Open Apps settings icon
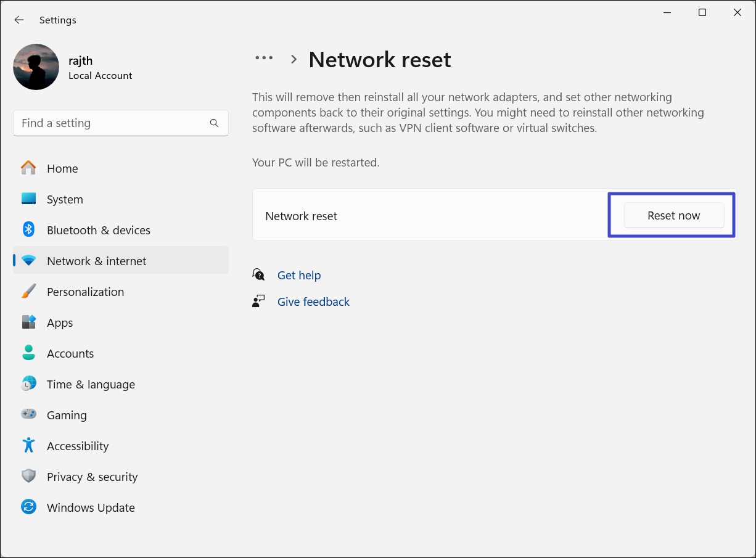Screen dimensions: 756x558 coord(28,322)
